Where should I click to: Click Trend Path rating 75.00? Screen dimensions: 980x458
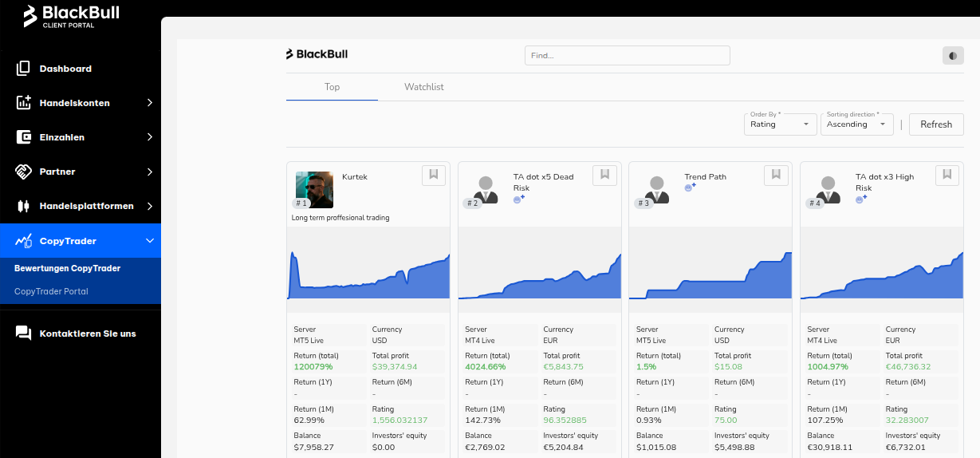coord(726,420)
